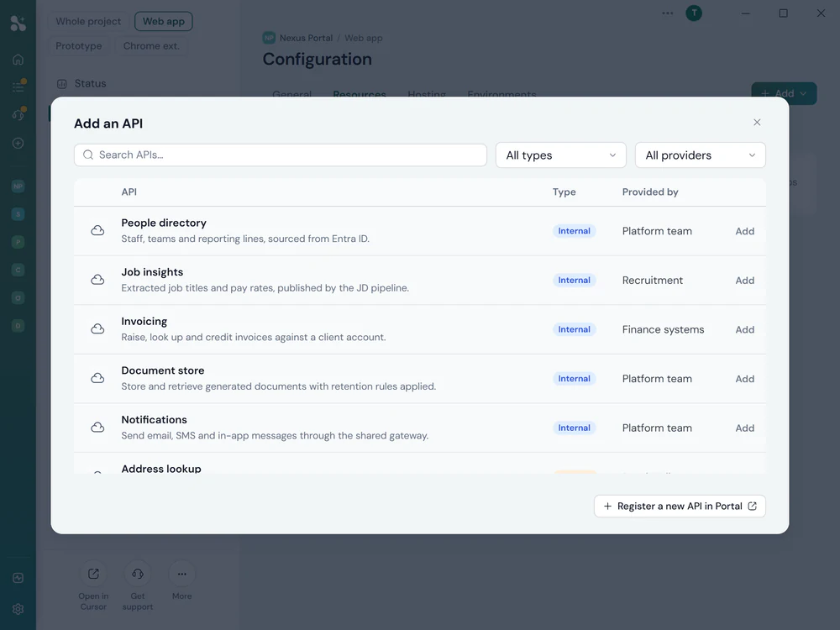The height and width of the screenshot is (630, 840).
Task: Add the People directory API
Action: 744,231
